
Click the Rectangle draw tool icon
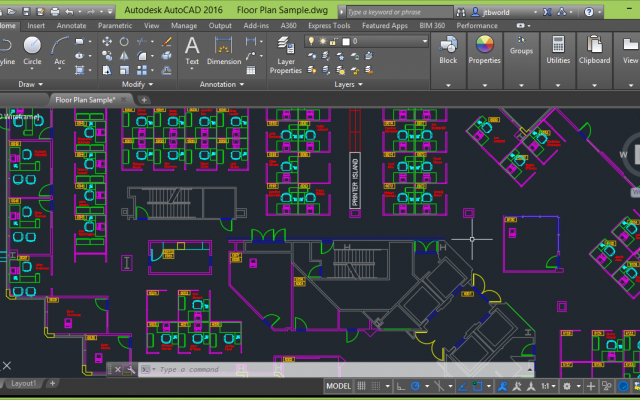click(80, 42)
